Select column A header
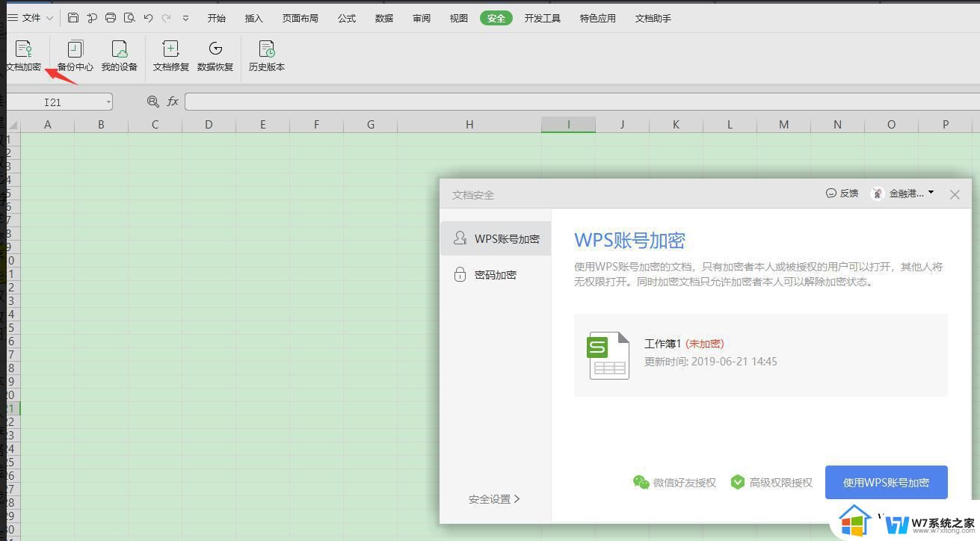 pos(47,125)
